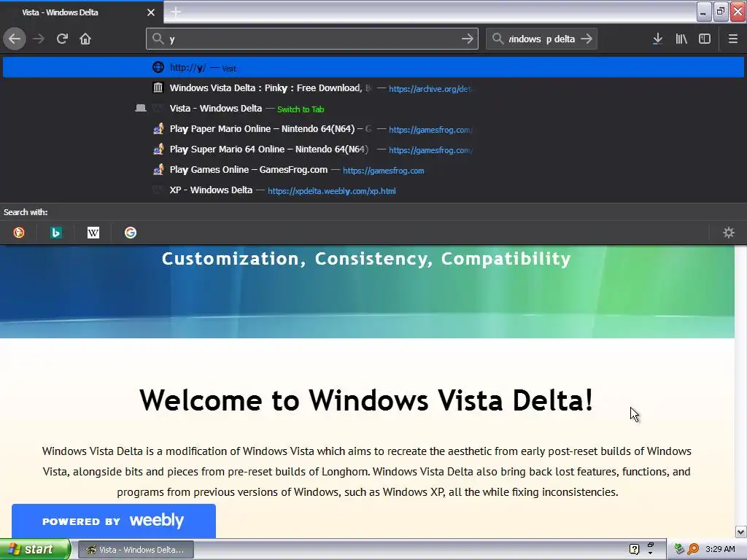747x560 pixels.
Task: Click the search box containing 'p delta'
Action: pyautogui.click(x=541, y=39)
